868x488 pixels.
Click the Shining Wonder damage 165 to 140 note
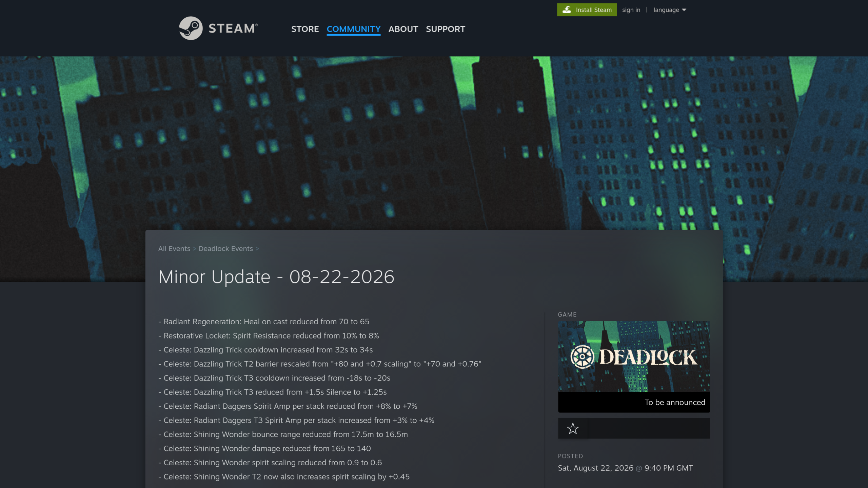(x=264, y=448)
